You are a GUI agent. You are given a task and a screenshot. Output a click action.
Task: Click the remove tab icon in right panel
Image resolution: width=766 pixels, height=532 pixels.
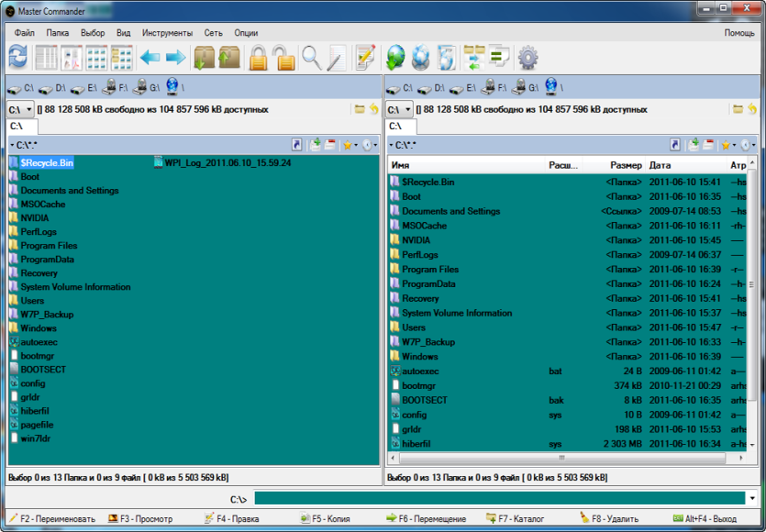708,145
